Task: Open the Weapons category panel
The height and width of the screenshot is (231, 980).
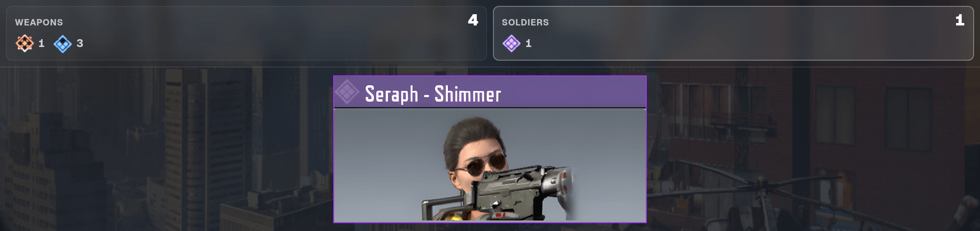Action: (x=246, y=33)
